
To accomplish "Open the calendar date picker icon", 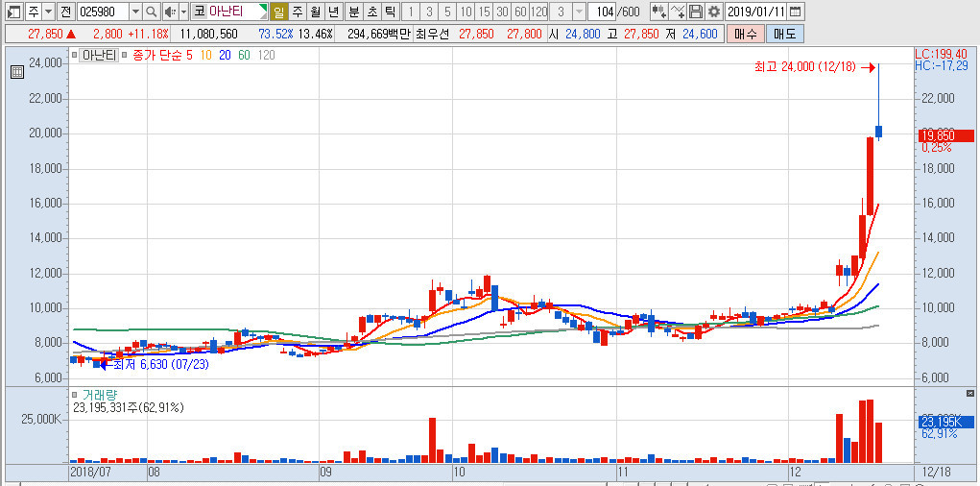I will (x=795, y=12).
